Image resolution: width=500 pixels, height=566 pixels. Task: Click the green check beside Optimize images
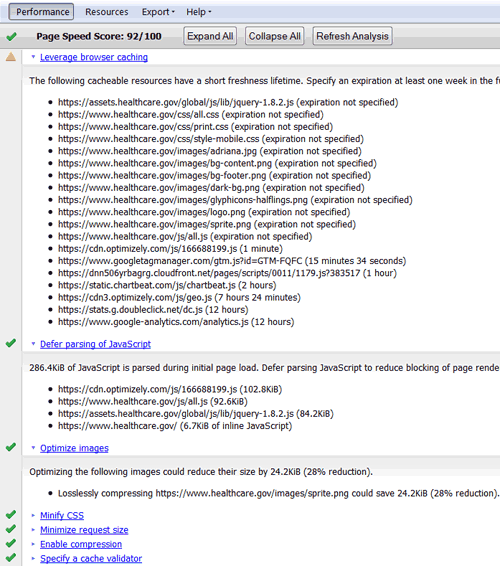click(11, 447)
